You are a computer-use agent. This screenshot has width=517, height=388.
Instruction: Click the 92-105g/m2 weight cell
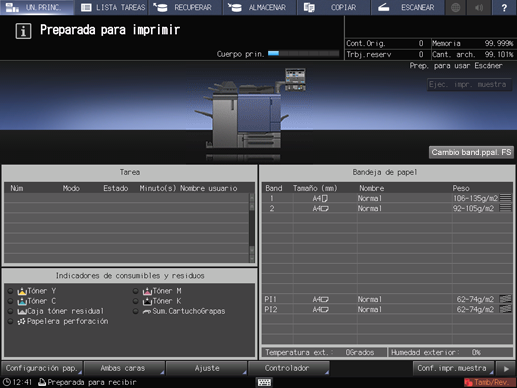coord(473,208)
